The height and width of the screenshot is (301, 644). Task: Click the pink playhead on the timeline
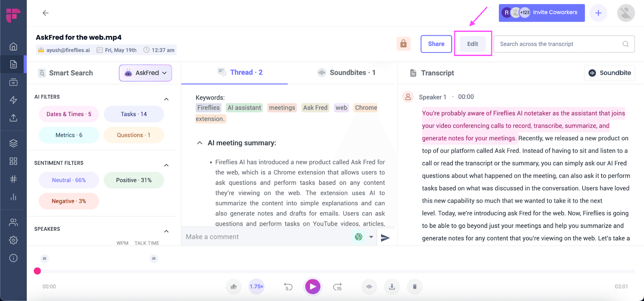[37, 271]
